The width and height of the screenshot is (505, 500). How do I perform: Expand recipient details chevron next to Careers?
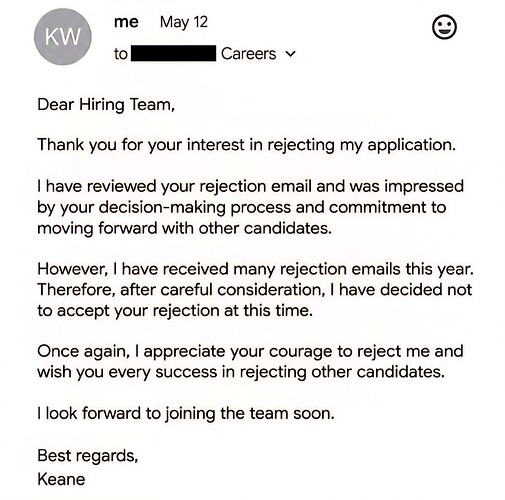coord(291,54)
